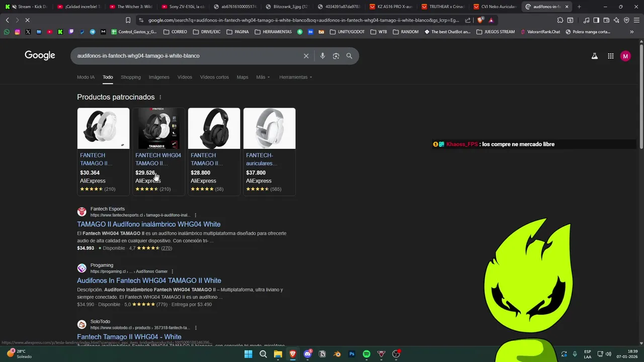The image size is (644, 362).
Task: Open Spotify from the taskbar
Action: pos(367,354)
